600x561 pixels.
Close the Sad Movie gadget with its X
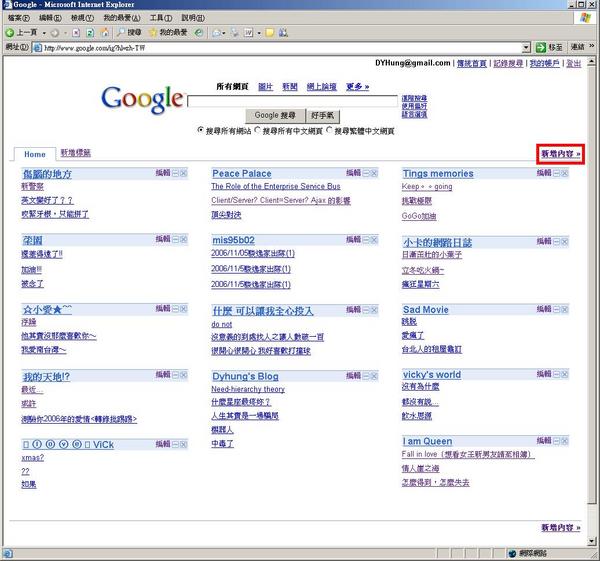pos(564,309)
